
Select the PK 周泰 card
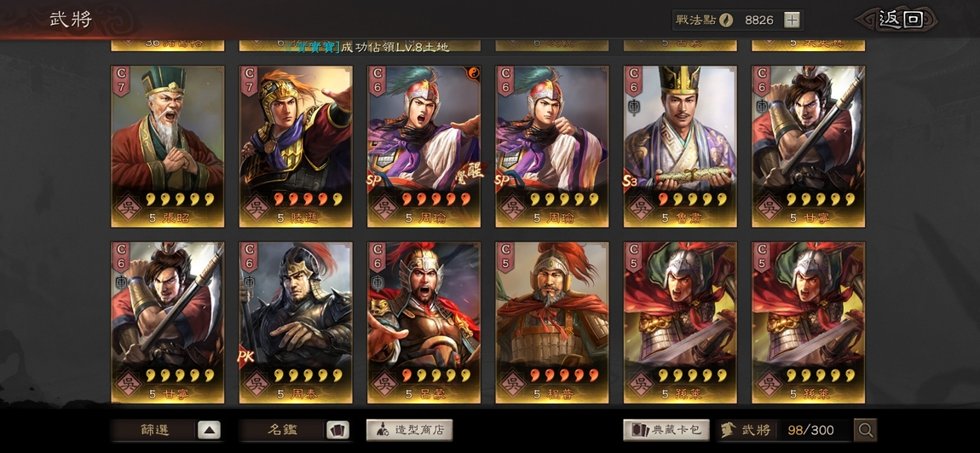pos(296,322)
